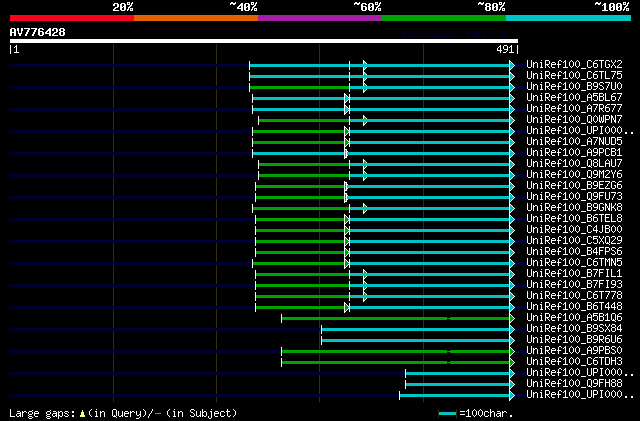
Task: Select the UniRef100_C4JB00 label
Action: 574,230
